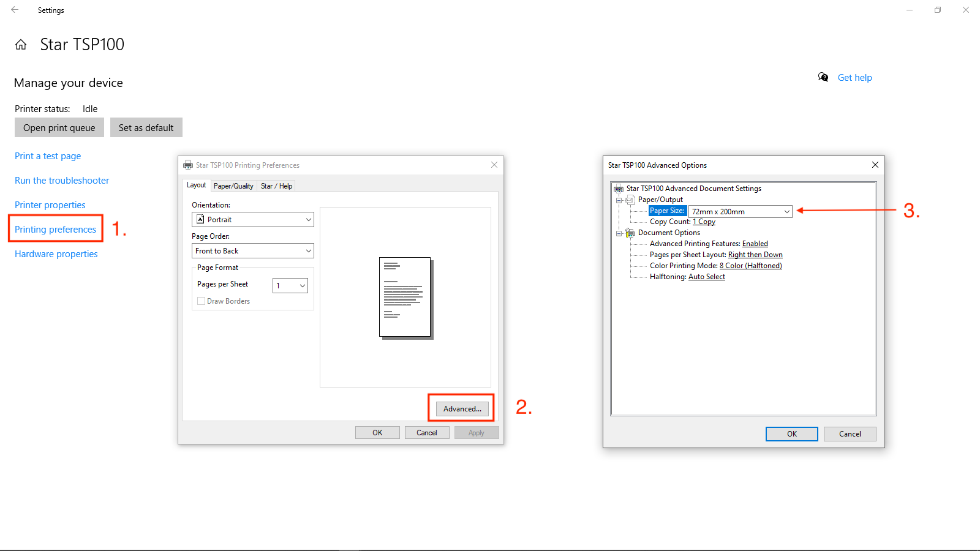
Task: Open Hardware properties link
Action: (x=56, y=254)
